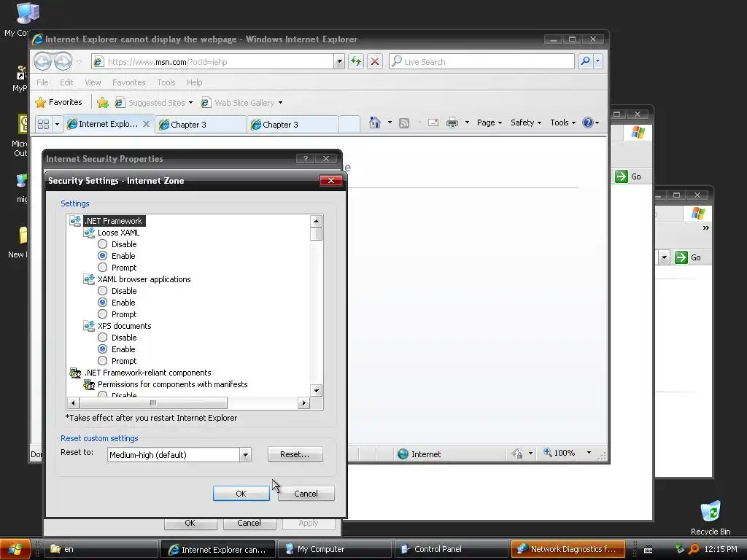
Task: Click the Loose XAML setting icon
Action: point(89,233)
